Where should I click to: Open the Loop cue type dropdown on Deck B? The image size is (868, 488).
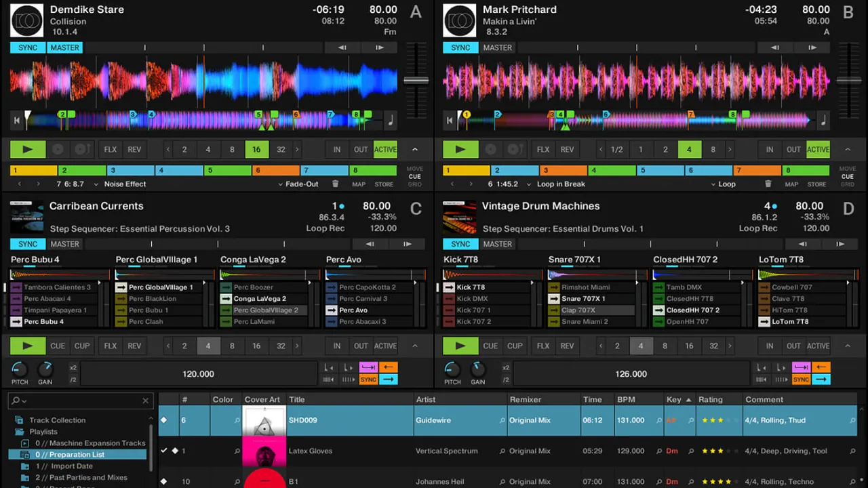pyautogui.click(x=713, y=184)
